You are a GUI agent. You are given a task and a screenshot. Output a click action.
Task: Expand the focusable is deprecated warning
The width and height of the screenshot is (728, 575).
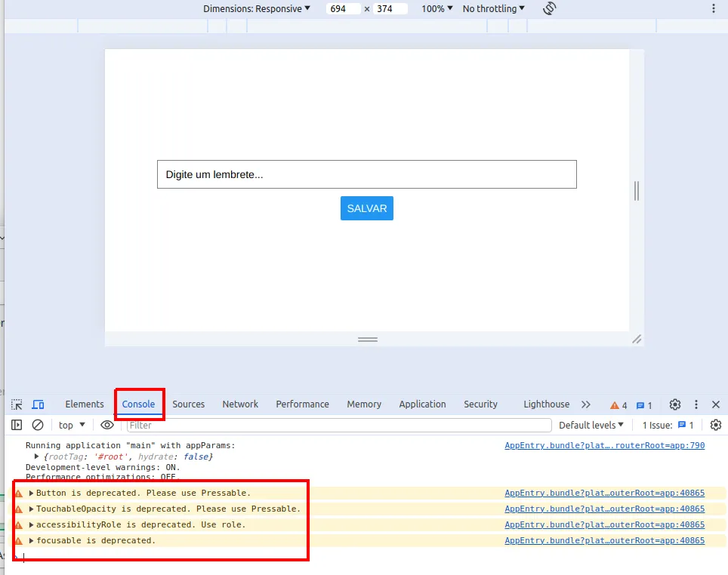click(x=31, y=540)
